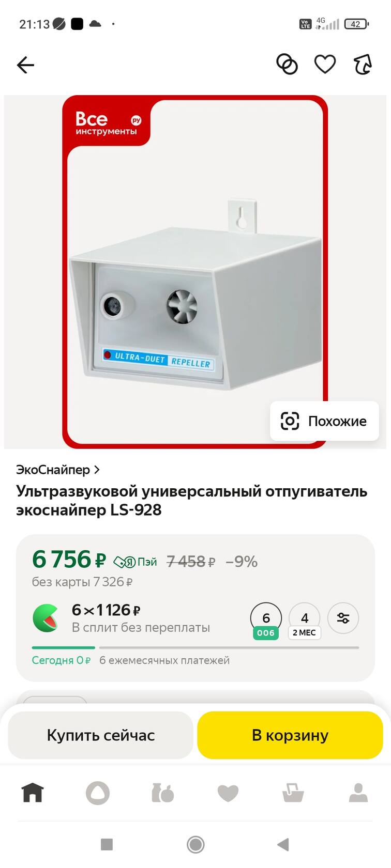Open profile icon in bottom bar

pyautogui.click(x=358, y=793)
